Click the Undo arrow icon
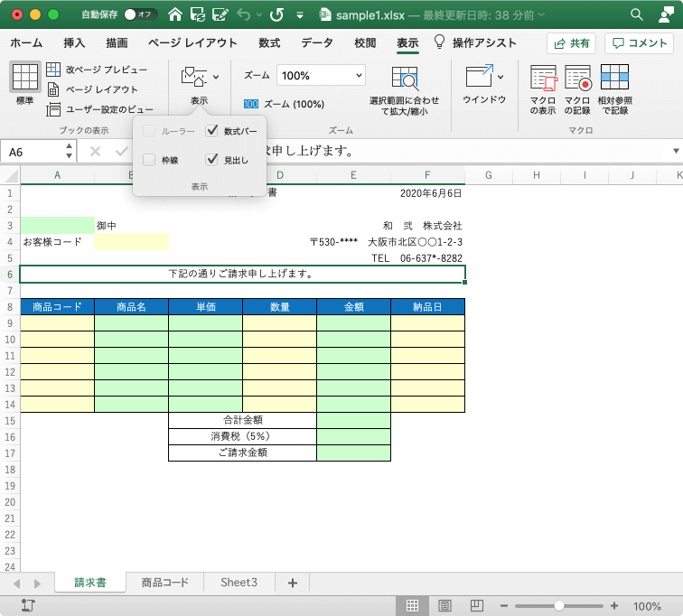This screenshot has width=683, height=616. pyautogui.click(x=244, y=14)
